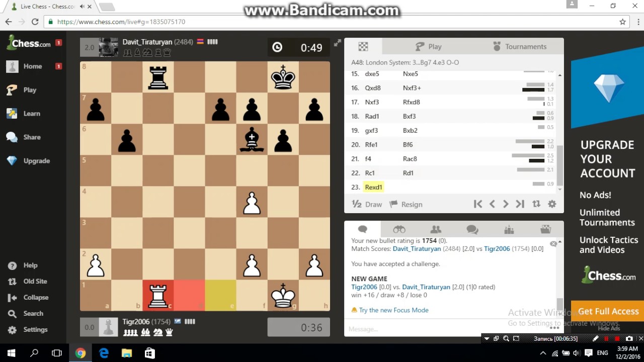Select move 21. f4
Screen dimensions: 644x362
pos(368,159)
